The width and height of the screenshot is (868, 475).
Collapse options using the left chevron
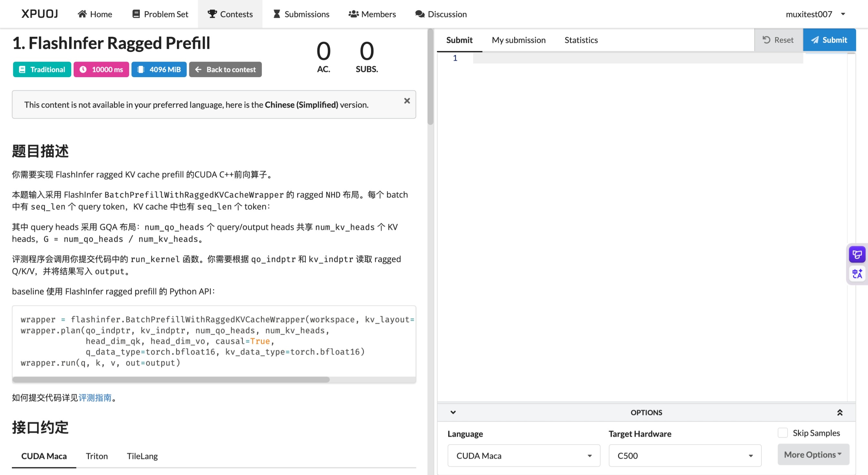click(x=453, y=412)
